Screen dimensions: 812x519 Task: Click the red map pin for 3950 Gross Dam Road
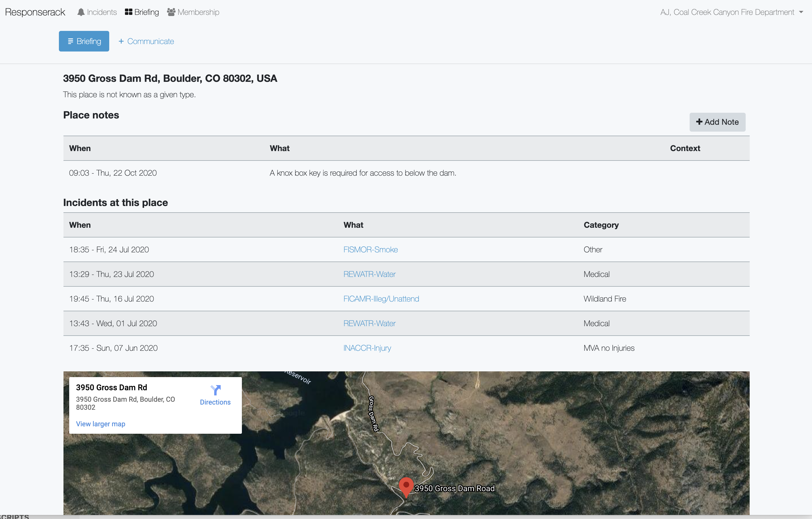coord(406,487)
